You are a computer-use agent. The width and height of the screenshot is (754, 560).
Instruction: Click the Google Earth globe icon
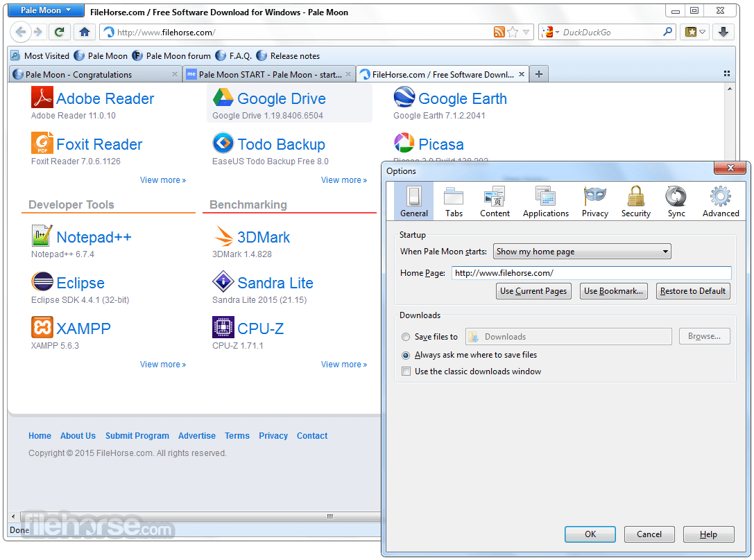point(404,97)
